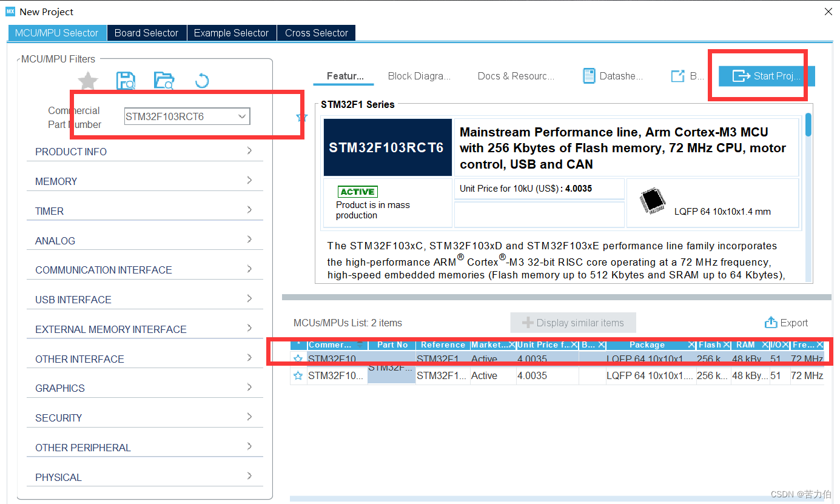Star the first STM32F10 row

(298, 358)
